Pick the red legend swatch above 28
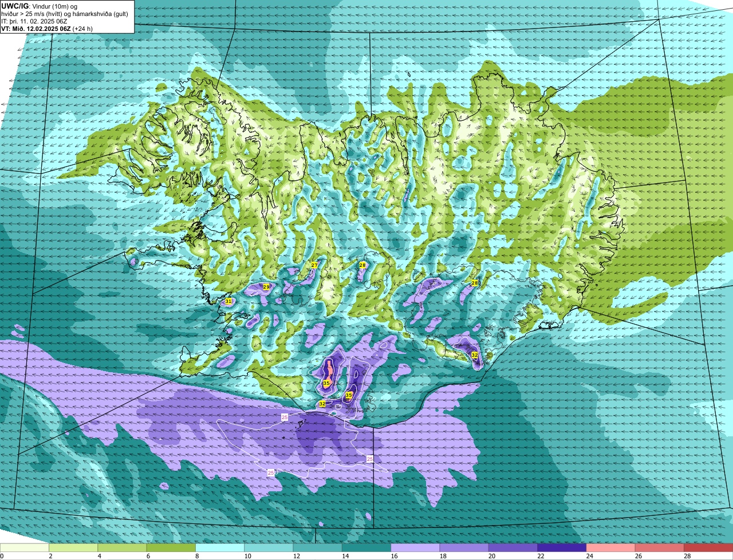 [x=708, y=548]
